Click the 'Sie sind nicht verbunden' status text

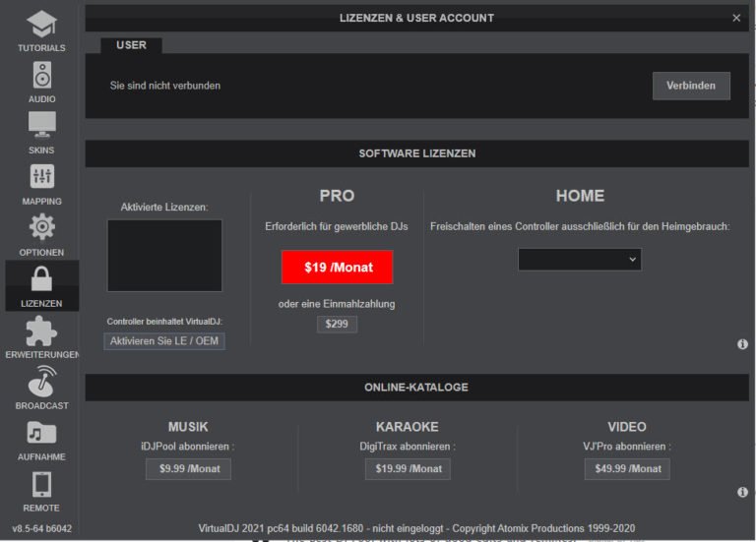pos(165,86)
